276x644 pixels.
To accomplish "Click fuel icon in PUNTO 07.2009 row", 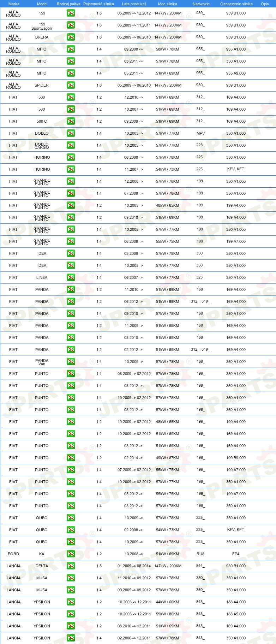I will tap(71, 470).
